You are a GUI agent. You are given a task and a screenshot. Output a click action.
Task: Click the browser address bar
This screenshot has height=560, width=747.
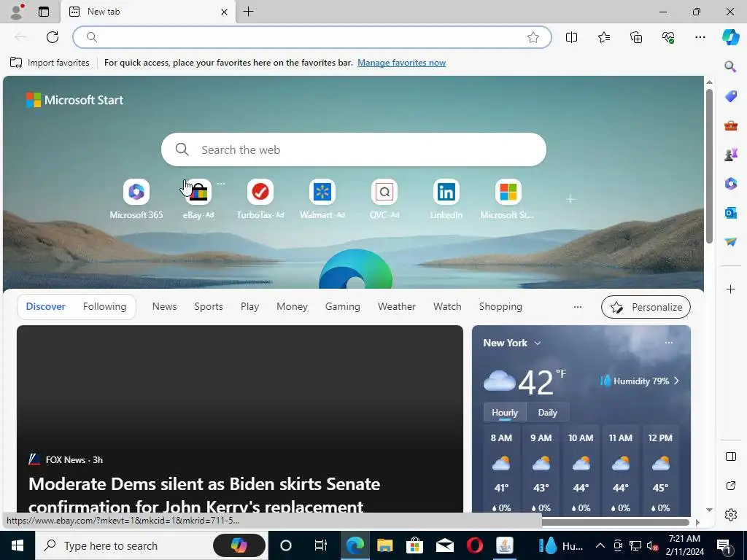(312, 37)
